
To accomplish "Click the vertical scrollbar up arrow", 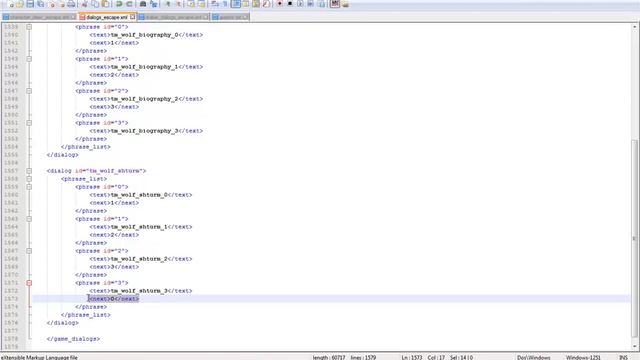I will [x=635, y=27].
